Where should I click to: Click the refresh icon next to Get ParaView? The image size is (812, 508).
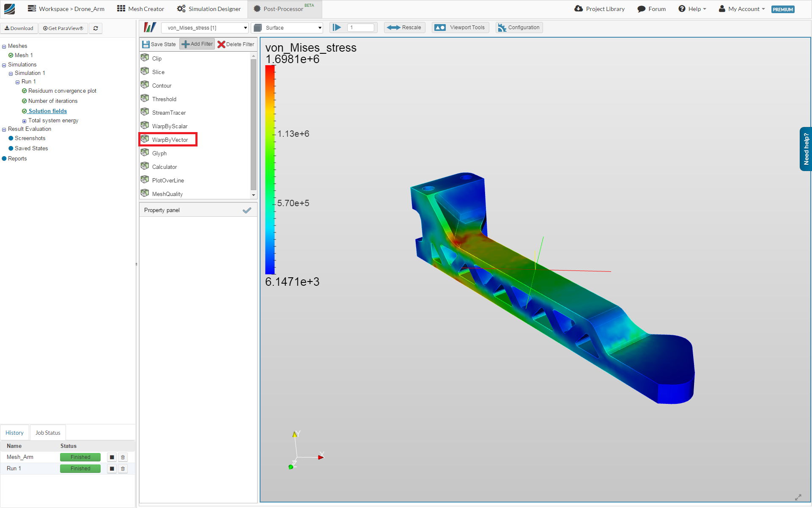tap(96, 28)
